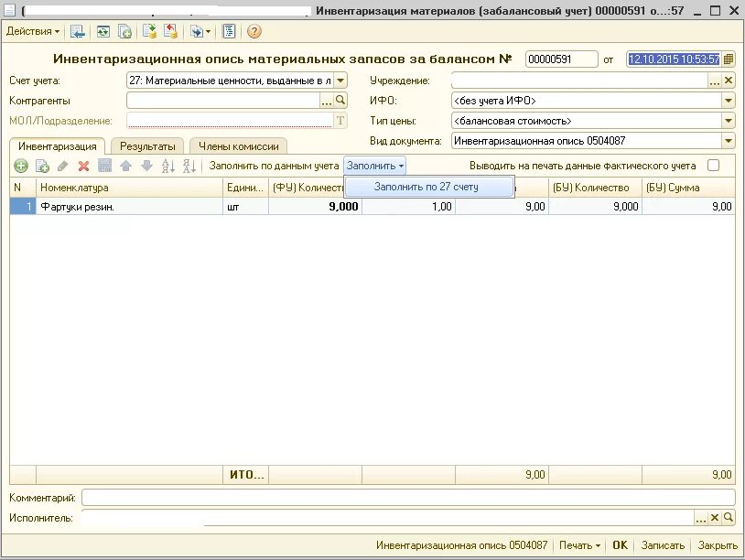Open the Заполнить dropdown button

click(375, 166)
